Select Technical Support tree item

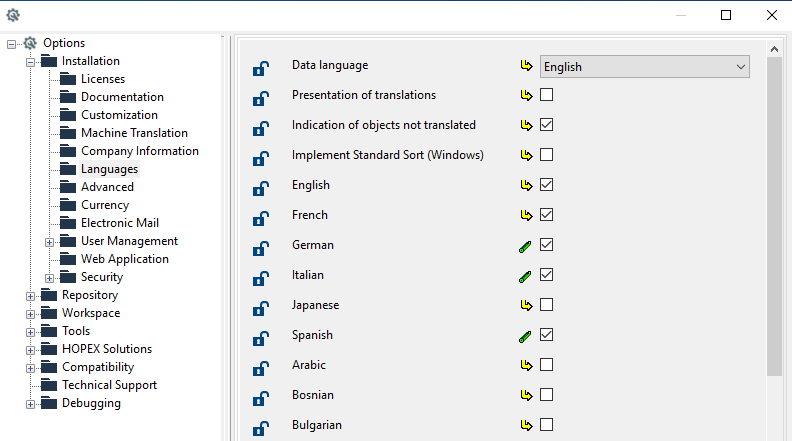[109, 385]
